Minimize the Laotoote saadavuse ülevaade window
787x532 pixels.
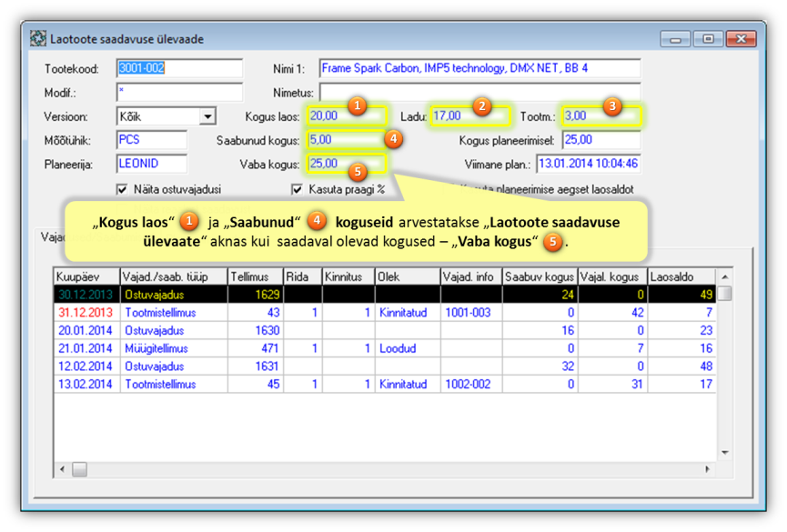tap(676, 38)
